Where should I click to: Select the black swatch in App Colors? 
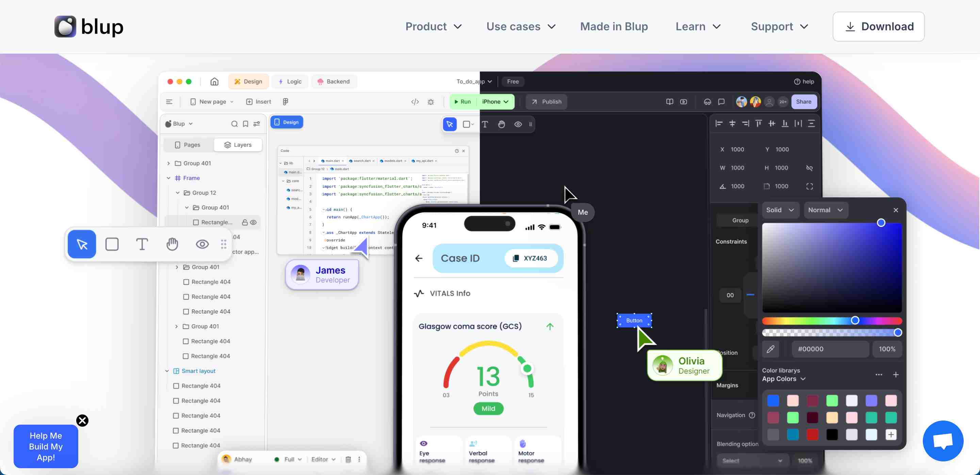point(832,434)
